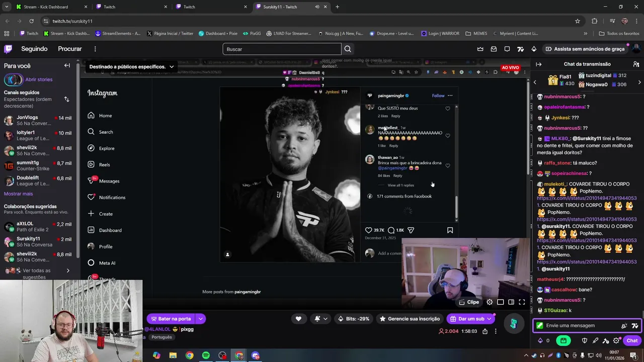Open moderator shield icon below chat
The width and height of the screenshot is (644, 362).
[x=585, y=340]
